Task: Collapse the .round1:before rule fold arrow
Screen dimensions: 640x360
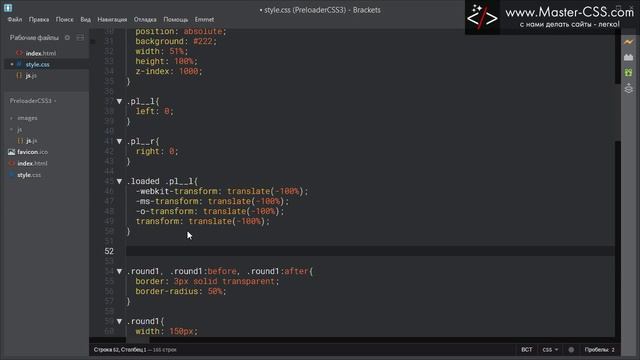Action: click(x=119, y=271)
